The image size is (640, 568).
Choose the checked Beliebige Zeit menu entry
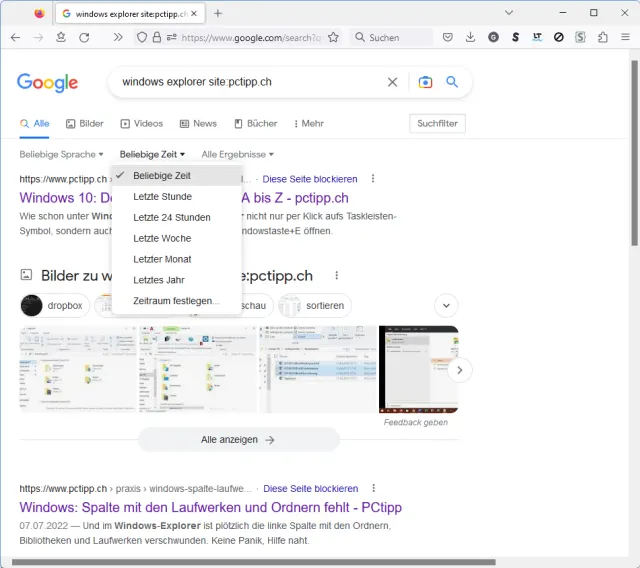coord(177,175)
